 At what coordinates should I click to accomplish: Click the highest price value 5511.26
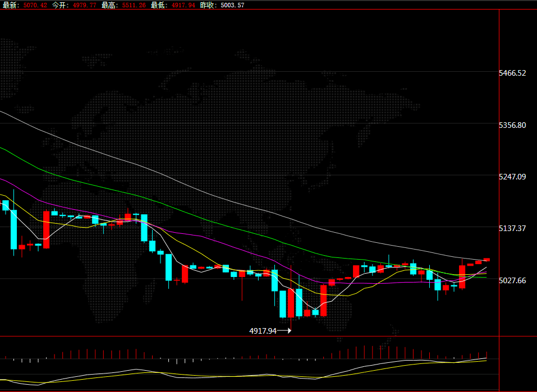[134, 5]
